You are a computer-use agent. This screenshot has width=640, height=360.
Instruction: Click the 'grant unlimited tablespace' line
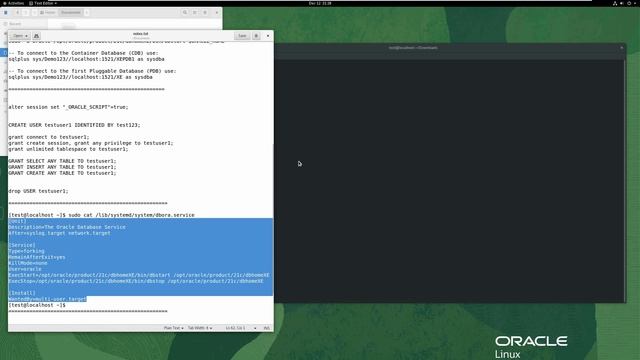click(68, 149)
